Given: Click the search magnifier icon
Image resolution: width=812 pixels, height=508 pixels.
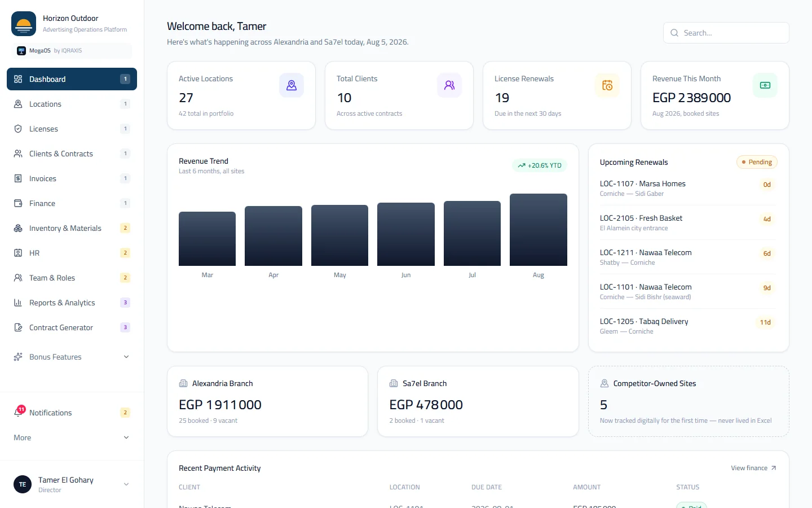Looking at the screenshot, I should [674, 33].
